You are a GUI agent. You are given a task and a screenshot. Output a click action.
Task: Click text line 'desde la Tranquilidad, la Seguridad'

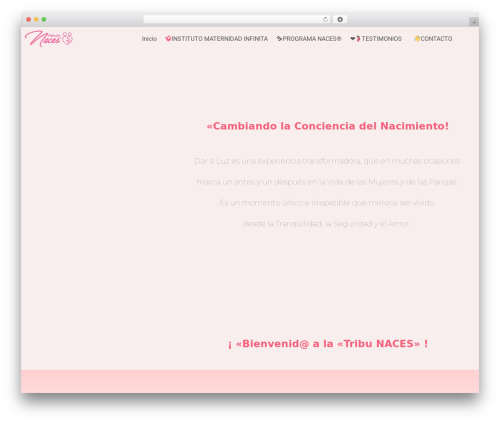[x=327, y=224]
